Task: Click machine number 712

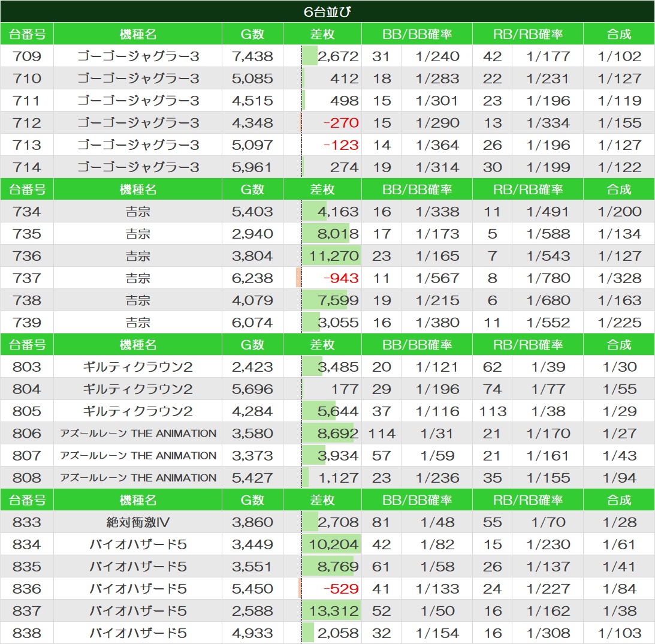Action: click(27, 122)
